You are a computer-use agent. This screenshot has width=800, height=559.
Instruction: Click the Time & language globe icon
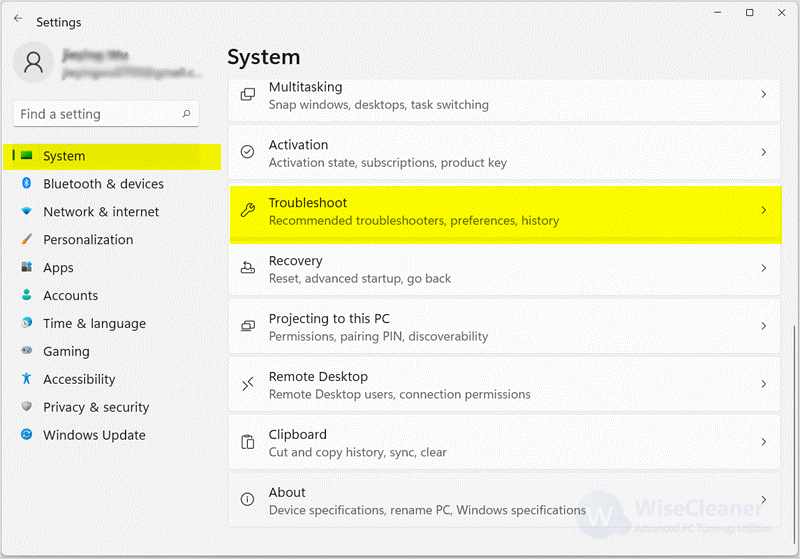pos(27,322)
